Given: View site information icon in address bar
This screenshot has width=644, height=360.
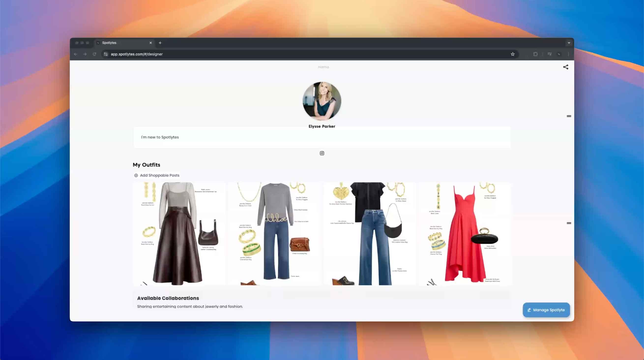Looking at the screenshot, I should pyautogui.click(x=106, y=54).
